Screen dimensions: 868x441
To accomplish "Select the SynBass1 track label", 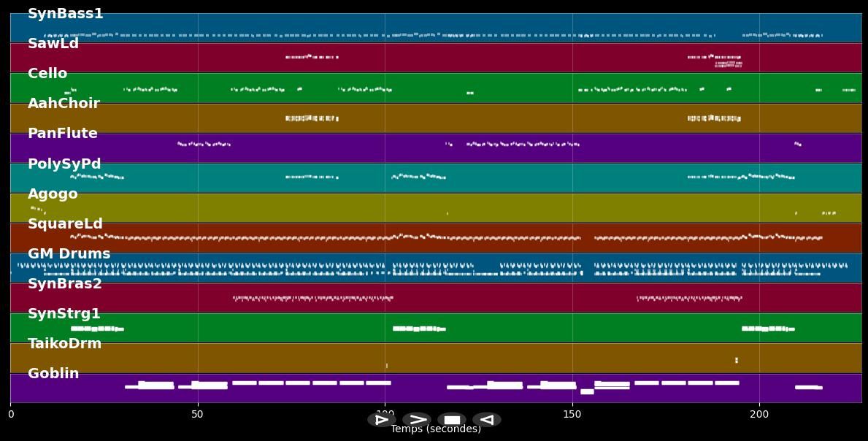I will click(x=66, y=14).
